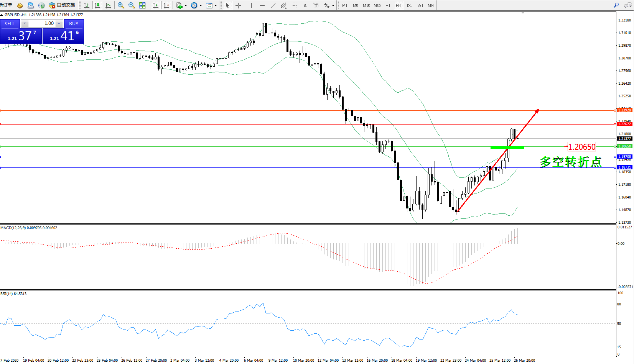This screenshot has width=634, height=364.
Task: Open the indicators list dropdown arrow
Action: pyautogui.click(x=186, y=5)
